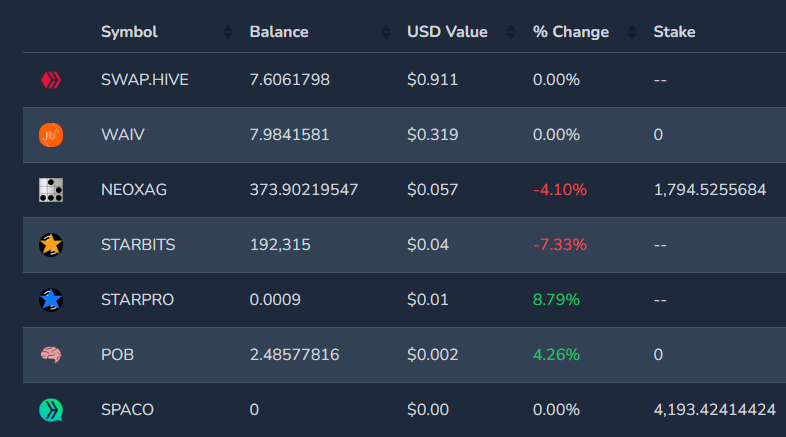Click WAIV 0.00% change value
786x437 pixels.
[x=556, y=135]
